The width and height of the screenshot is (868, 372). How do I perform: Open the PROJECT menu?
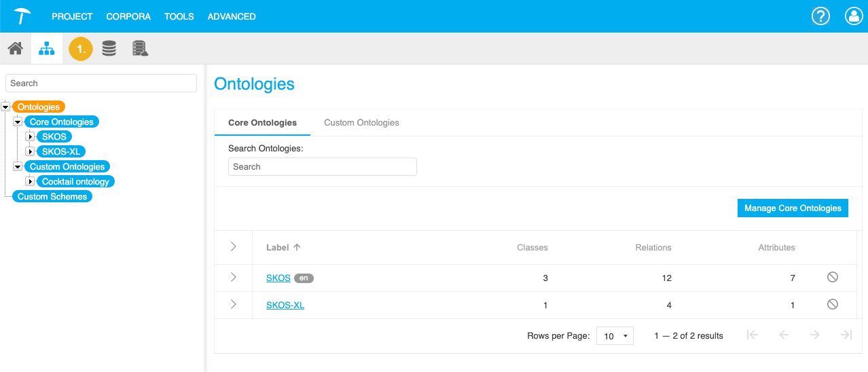coord(72,16)
